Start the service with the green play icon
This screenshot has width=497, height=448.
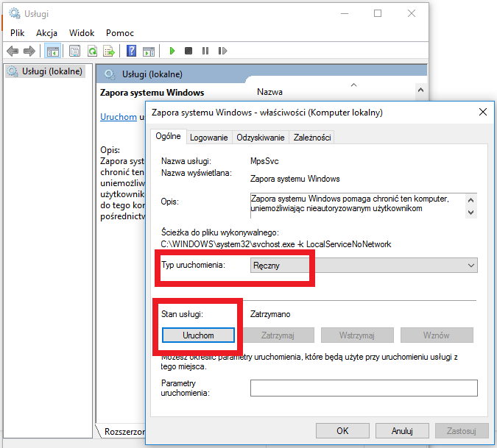pyautogui.click(x=172, y=51)
